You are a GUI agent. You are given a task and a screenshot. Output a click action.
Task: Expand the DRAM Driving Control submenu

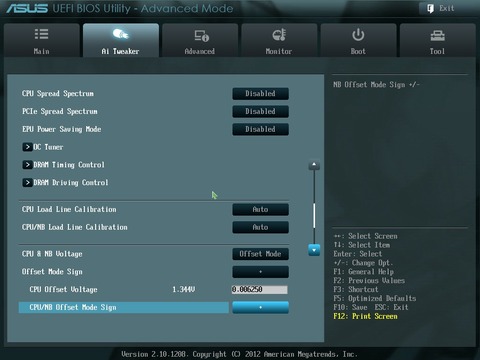65,182
